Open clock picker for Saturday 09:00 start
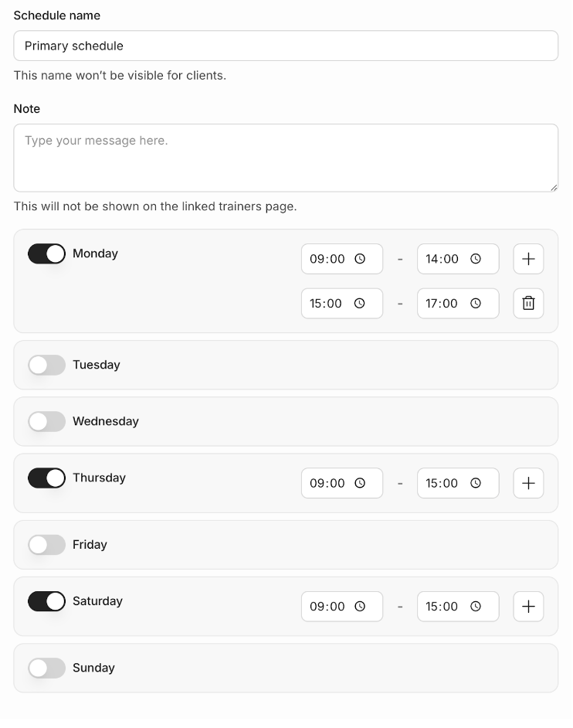 pyautogui.click(x=360, y=607)
